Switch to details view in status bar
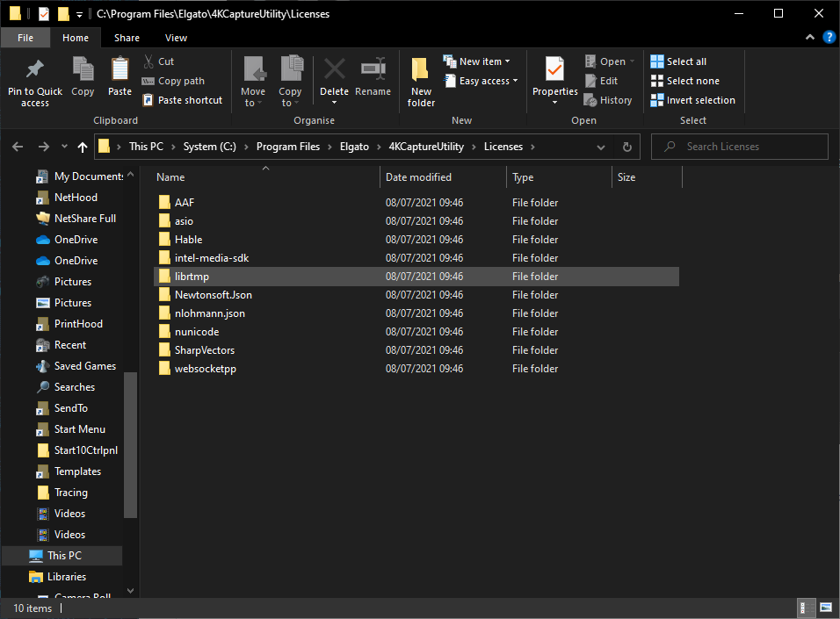The image size is (840, 619). click(804, 608)
